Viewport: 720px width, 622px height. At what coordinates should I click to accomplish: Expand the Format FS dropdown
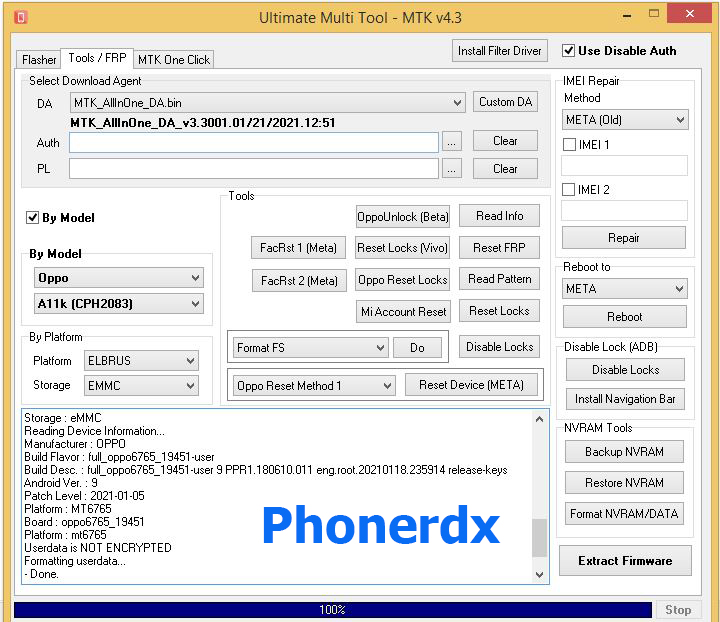311,348
